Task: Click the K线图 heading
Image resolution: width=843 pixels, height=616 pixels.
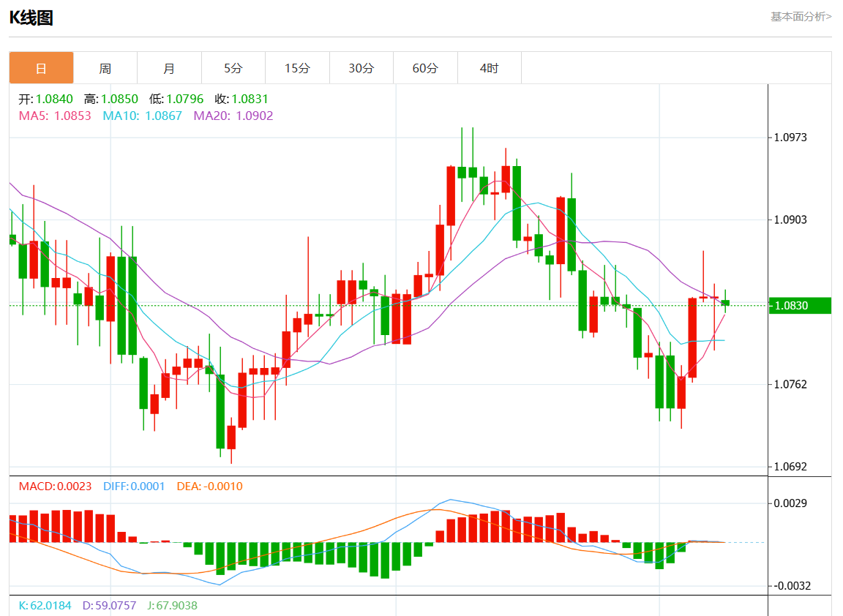Action: 31,18
